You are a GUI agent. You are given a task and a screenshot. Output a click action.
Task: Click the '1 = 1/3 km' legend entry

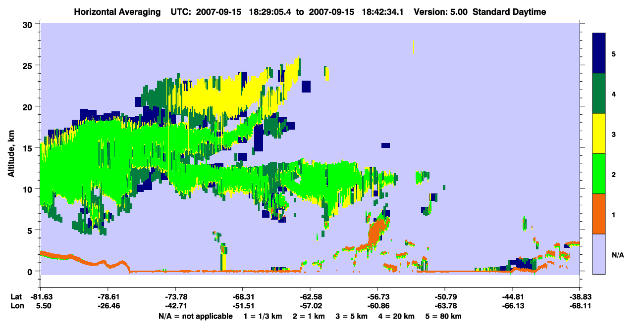point(263,316)
